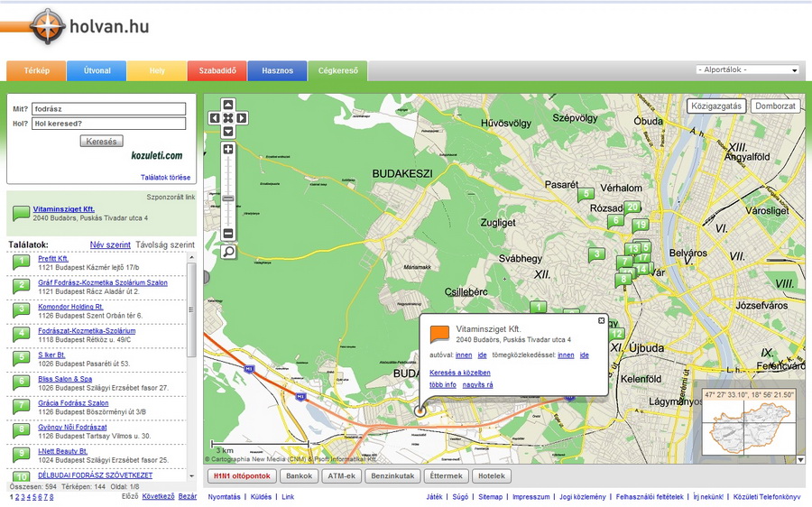This screenshot has width=812, height=507.
Task: Open the Szabadidő tab
Action: 217,70
